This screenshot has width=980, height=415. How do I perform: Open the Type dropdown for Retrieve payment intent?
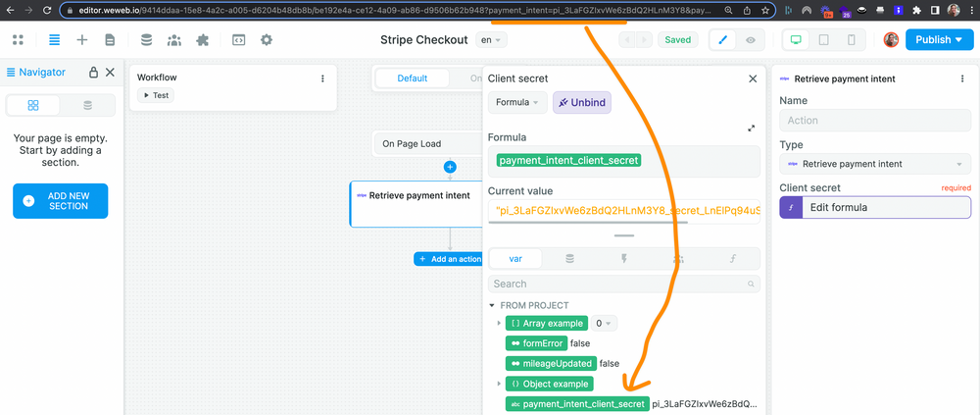tap(874, 164)
